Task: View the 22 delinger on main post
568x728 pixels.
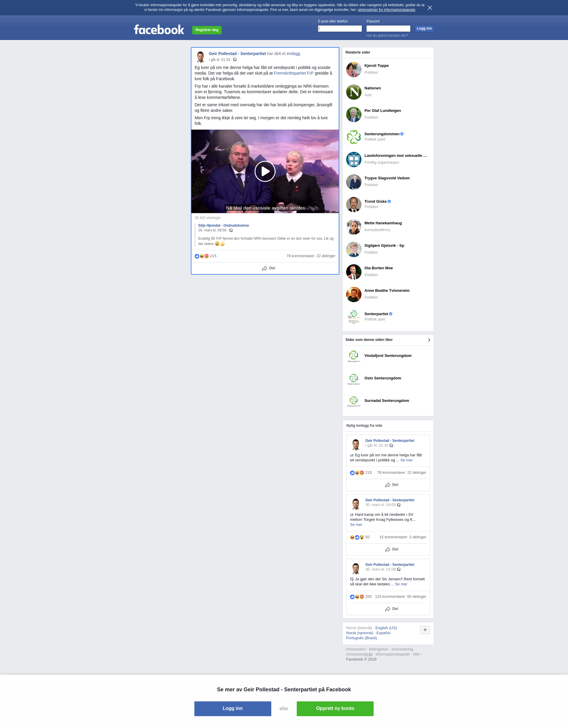Action: click(x=326, y=256)
